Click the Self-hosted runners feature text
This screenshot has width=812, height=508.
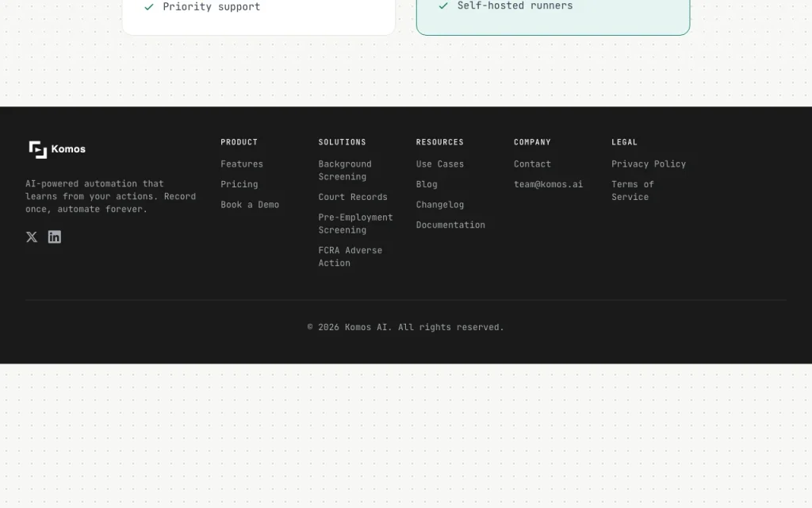pyautogui.click(x=515, y=6)
